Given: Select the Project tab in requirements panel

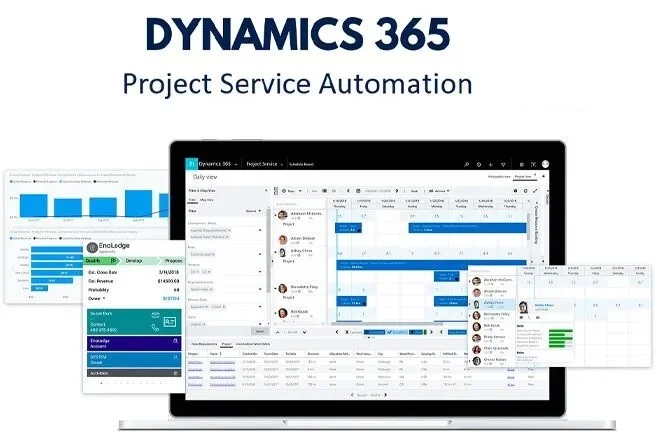Looking at the screenshot, I should [227, 343].
